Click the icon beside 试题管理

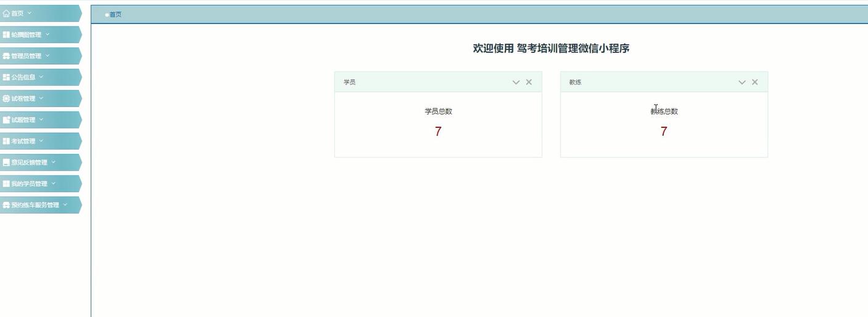click(6, 119)
